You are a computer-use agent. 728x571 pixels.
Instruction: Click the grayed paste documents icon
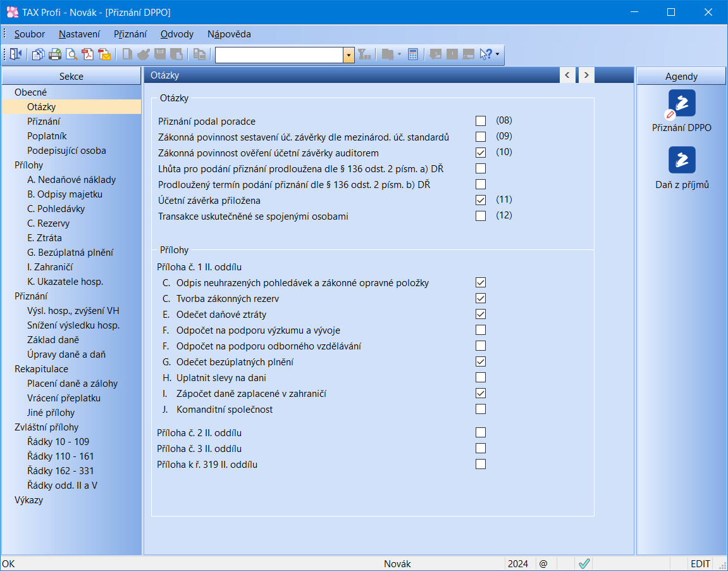(199, 54)
